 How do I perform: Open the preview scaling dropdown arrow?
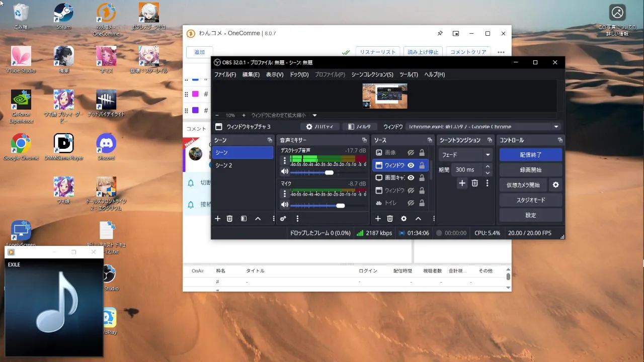coord(314,115)
